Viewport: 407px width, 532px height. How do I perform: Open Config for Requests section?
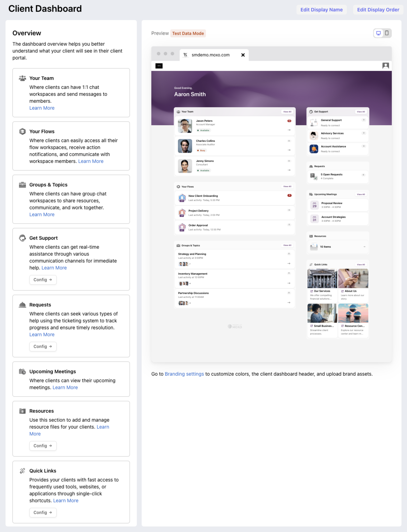43,346
